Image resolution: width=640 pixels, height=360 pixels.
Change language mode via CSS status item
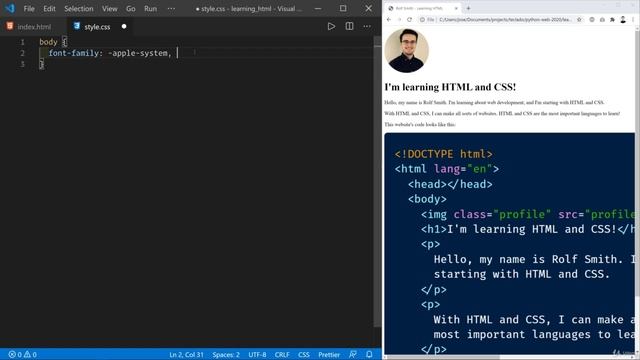(x=304, y=354)
